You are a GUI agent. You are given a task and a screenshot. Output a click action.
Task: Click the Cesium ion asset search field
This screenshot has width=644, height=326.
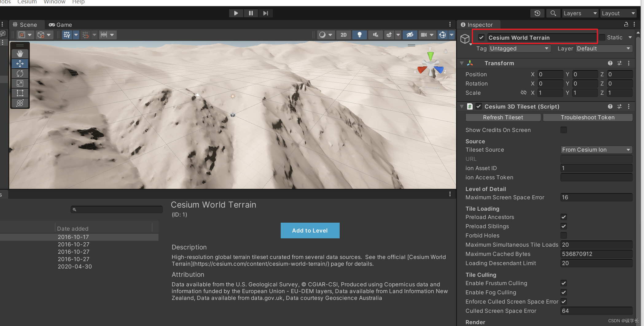click(117, 209)
